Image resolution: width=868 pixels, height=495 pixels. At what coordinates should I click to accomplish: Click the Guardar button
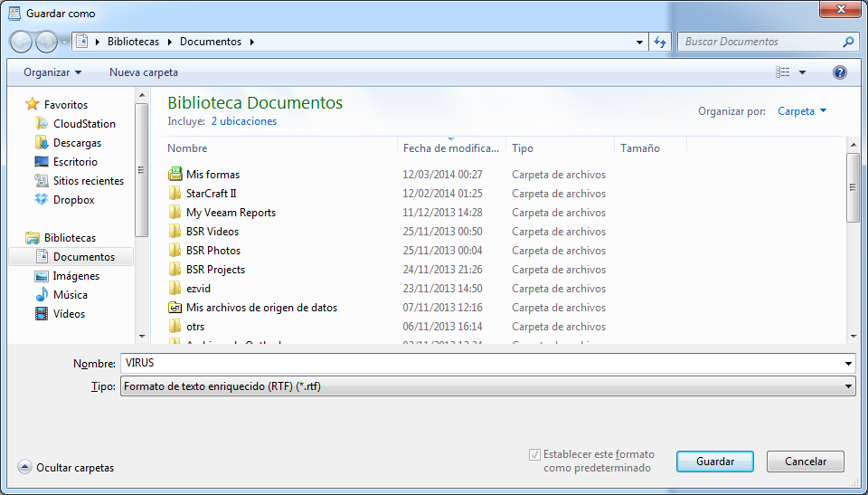click(715, 462)
